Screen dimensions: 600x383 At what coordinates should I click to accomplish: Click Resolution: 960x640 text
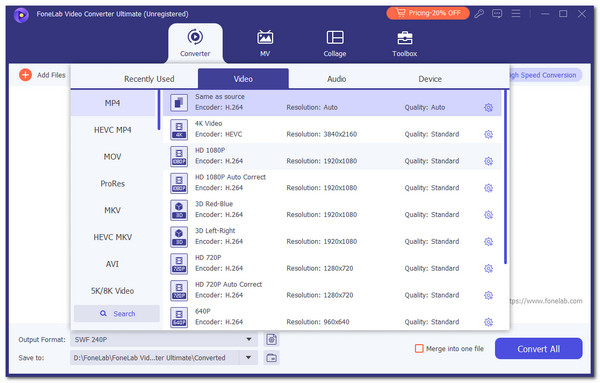point(318,322)
